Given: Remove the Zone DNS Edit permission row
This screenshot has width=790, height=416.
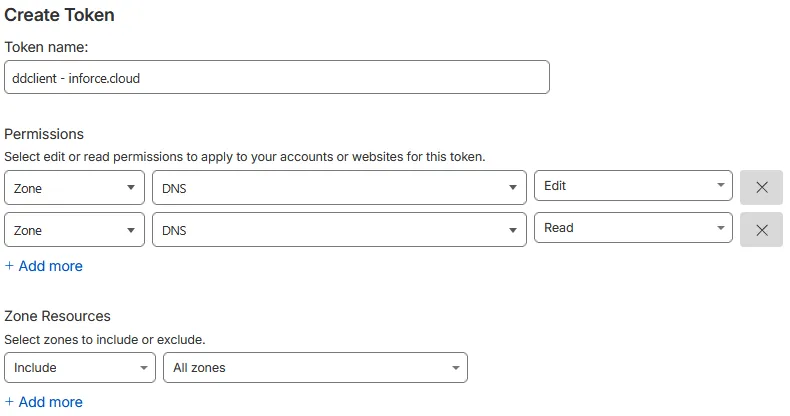Looking at the screenshot, I should pyautogui.click(x=761, y=187).
